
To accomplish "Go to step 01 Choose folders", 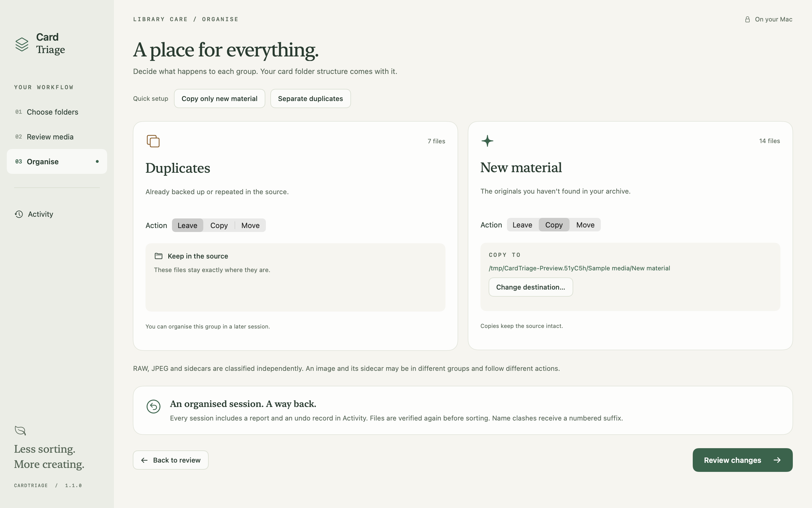I will [x=57, y=112].
